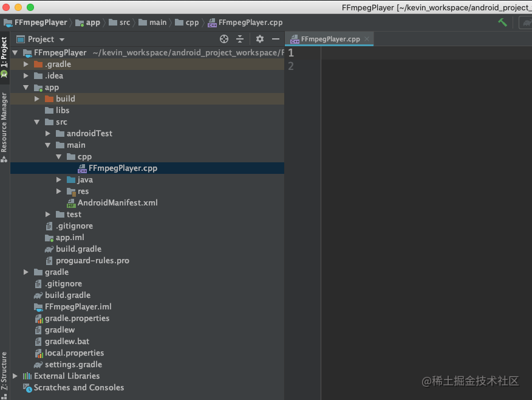This screenshot has width=532, height=400.
Task: Collapse the FFmpegPlayer root project node
Action: [15, 53]
